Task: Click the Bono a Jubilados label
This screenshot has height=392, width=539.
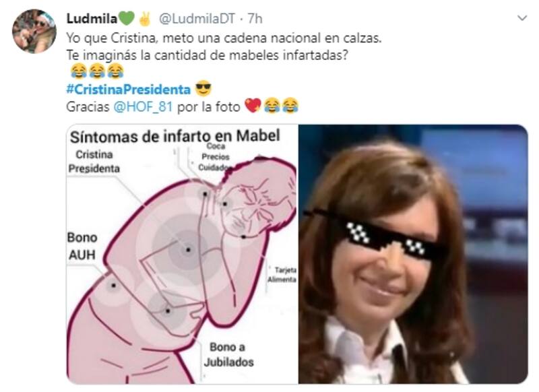Action: [x=228, y=354]
